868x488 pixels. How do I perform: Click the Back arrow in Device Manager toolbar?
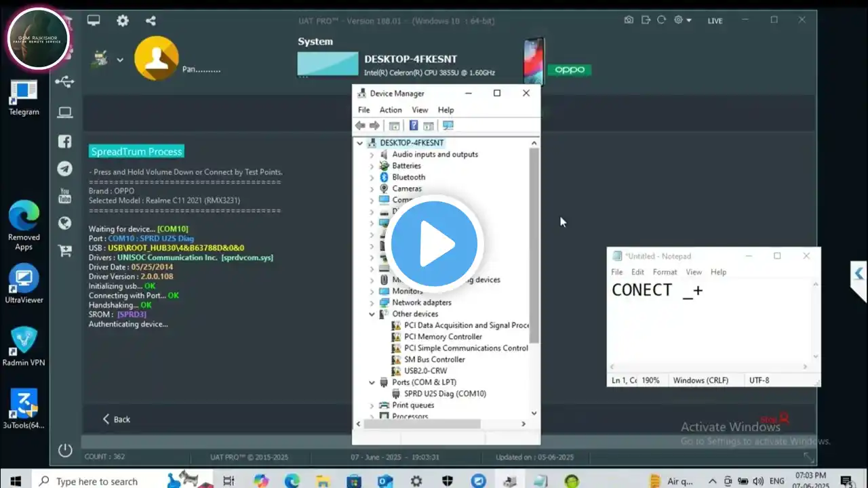(360, 125)
